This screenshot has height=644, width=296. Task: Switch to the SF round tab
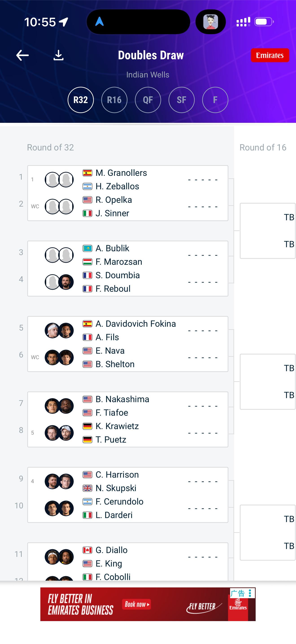coord(181,100)
